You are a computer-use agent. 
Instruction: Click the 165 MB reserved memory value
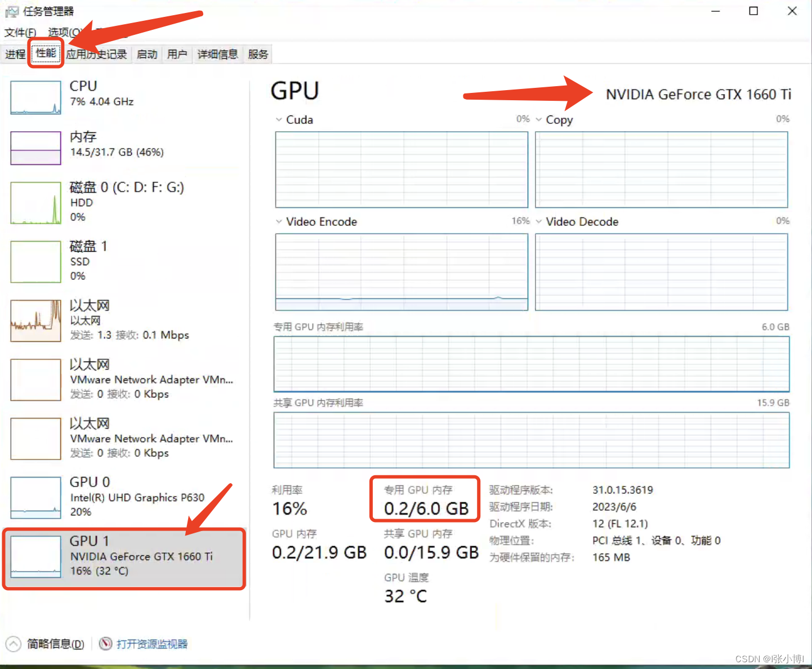tap(611, 557)
